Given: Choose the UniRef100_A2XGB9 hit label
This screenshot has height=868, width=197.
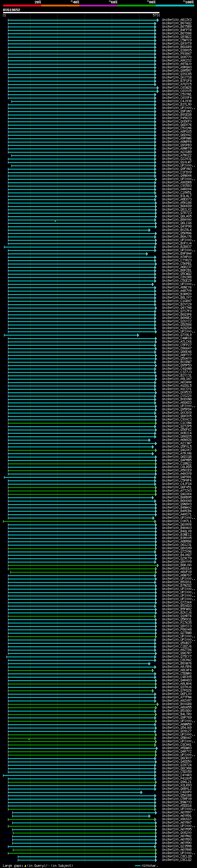Looking at the screenshot, I should coord(177,152).
